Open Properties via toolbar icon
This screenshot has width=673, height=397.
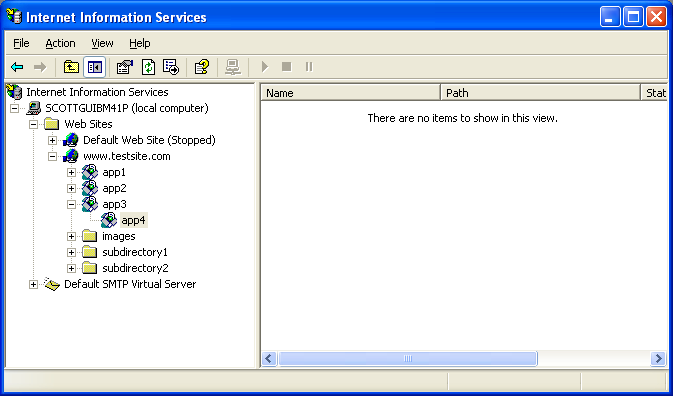tap(125, 67)
